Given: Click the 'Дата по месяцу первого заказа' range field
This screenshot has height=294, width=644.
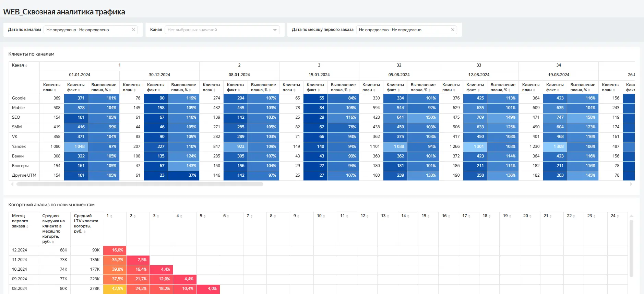Looking at the screenshot, I should [x=406, y=30].
